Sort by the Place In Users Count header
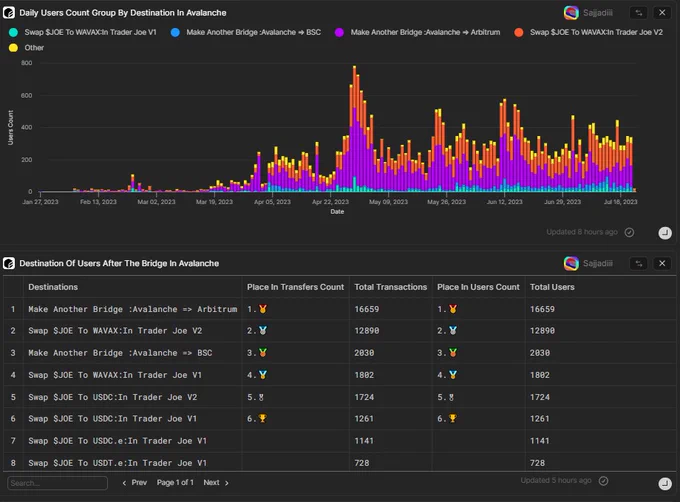 tap(478, 287)
